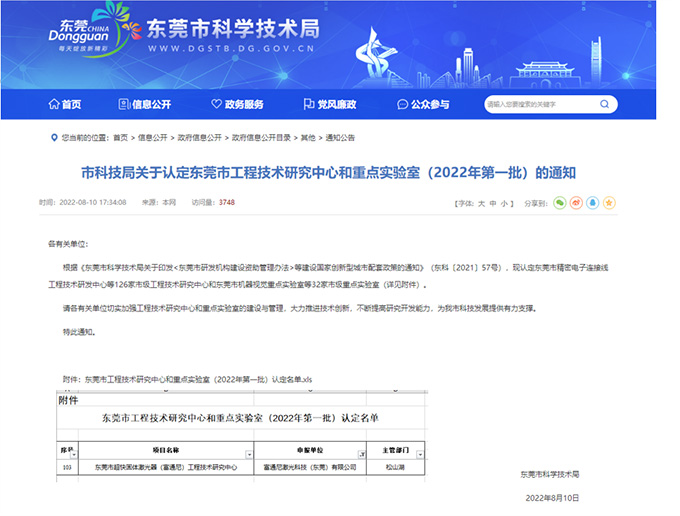Set font size to 大
The image size is (680, 516).
481,203
